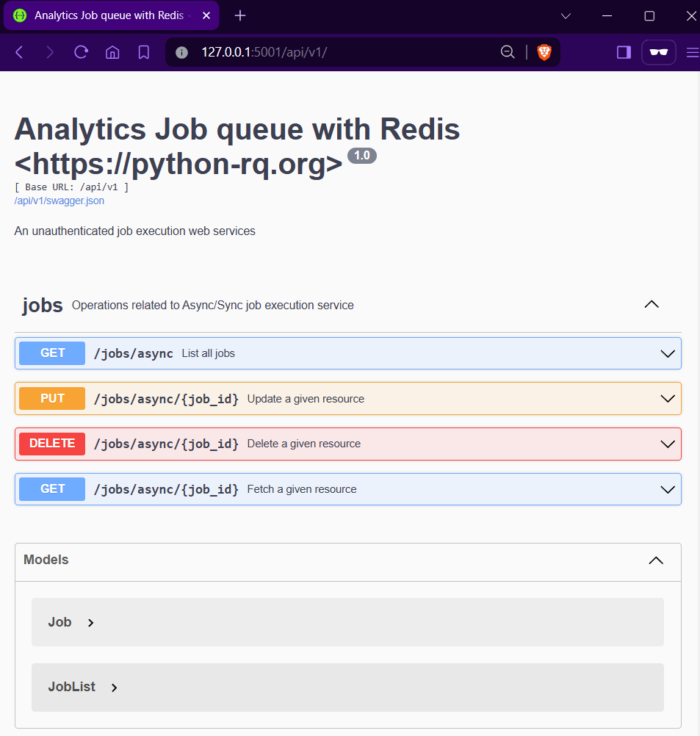Click the GET method badge for List all jobs

tap(52, 353)
